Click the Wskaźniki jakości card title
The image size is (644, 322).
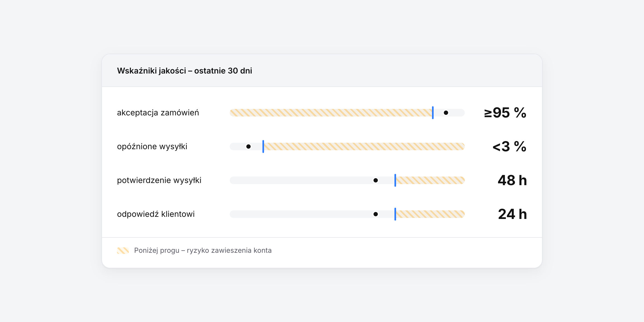coord(185,71)
